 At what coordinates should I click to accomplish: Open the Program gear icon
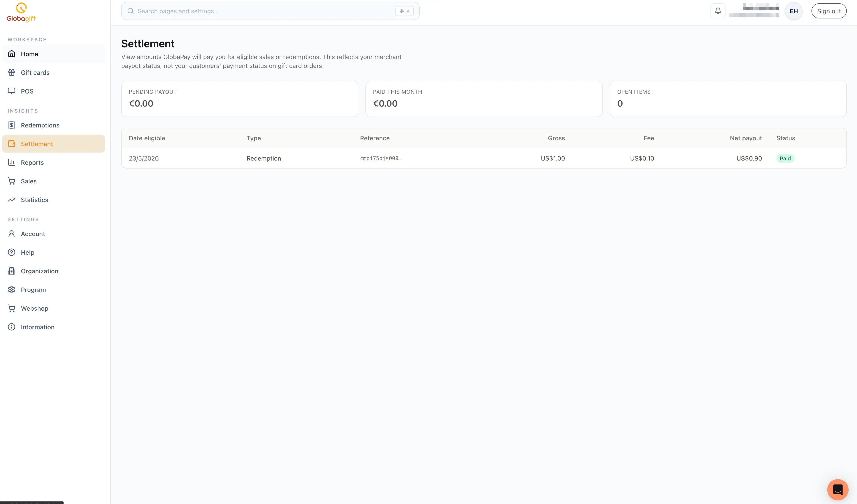12,290
